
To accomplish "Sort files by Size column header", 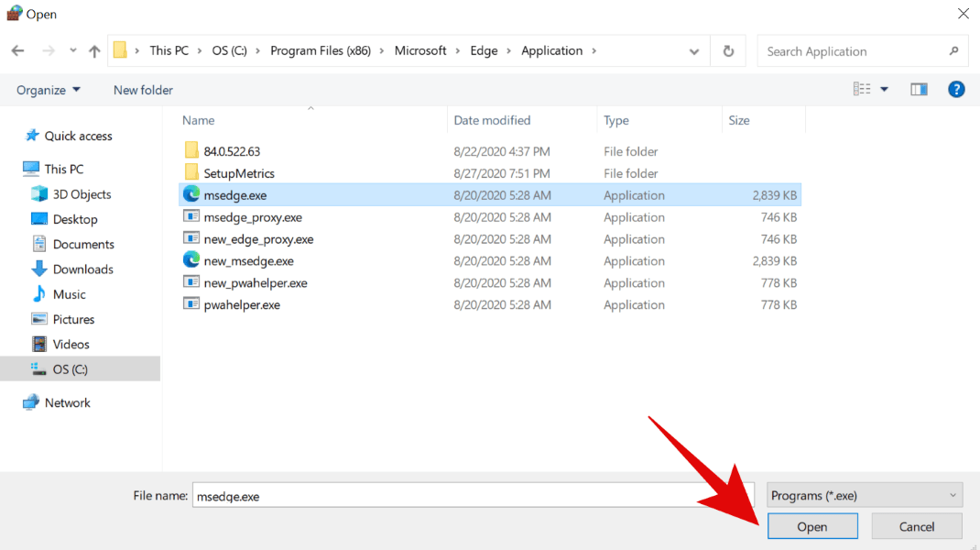I will [x=738, y=120].
